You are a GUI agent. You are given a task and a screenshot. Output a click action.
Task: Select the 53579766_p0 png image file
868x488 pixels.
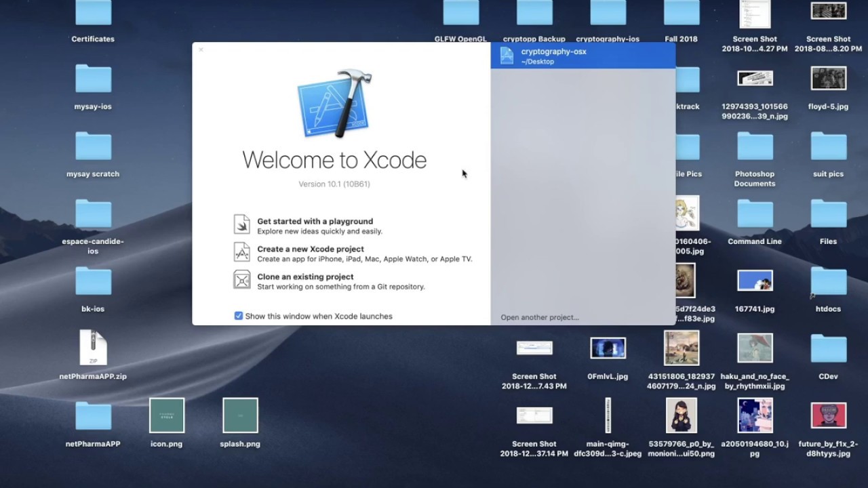click(682, 415)
